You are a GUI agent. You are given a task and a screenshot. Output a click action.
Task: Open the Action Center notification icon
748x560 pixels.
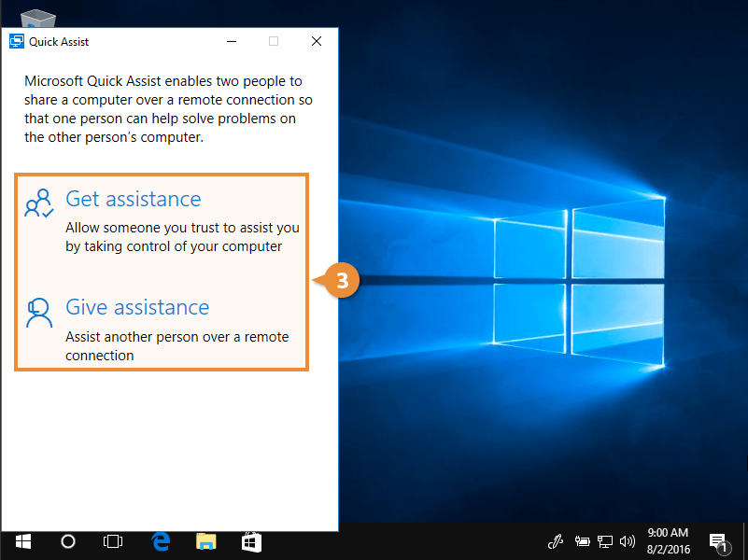click(x=720, y=542)
